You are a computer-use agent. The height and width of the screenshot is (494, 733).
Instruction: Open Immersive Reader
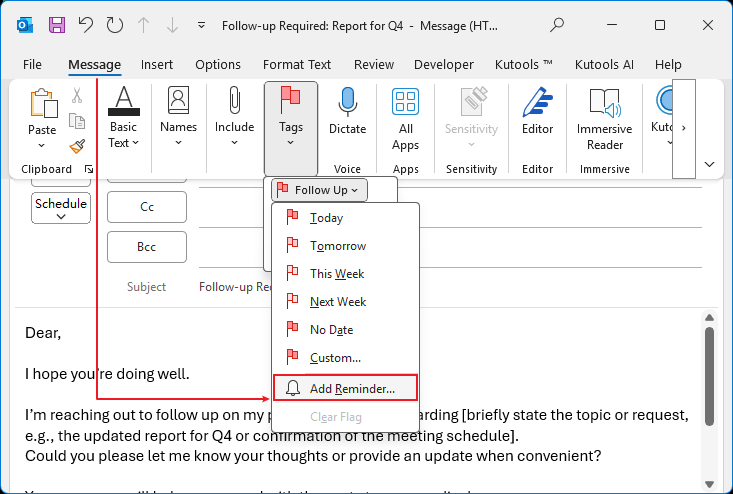pyautogui.click(x=604, y=119)
